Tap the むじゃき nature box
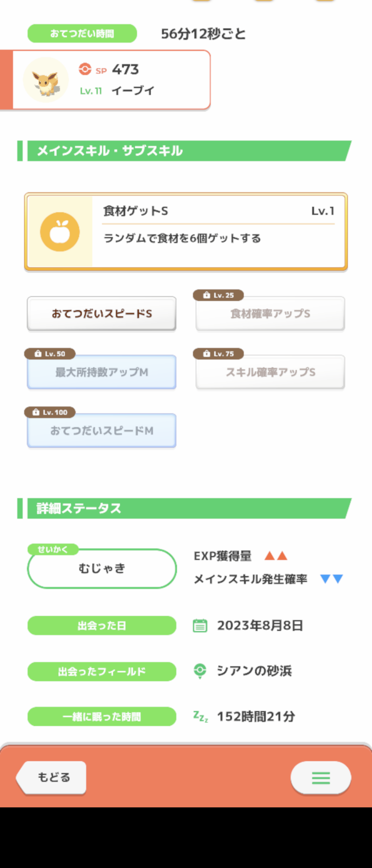The width and height of the screenshot is (372, 868). [102, 569]
